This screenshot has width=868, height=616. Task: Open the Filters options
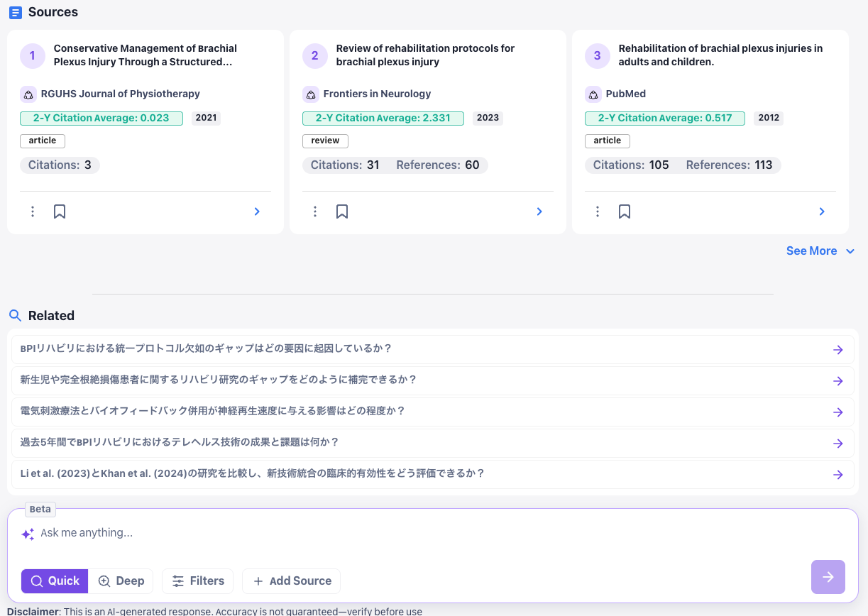[198, 581]
